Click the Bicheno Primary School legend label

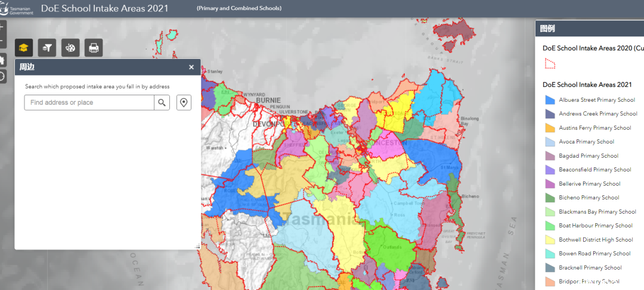589,197
